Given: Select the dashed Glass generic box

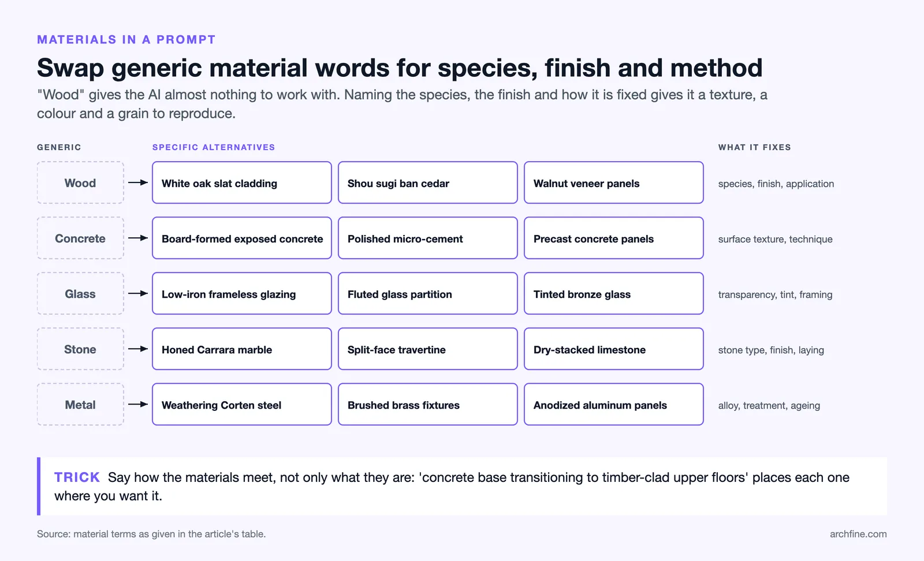Looking at the screenshot, I should 80,293.
